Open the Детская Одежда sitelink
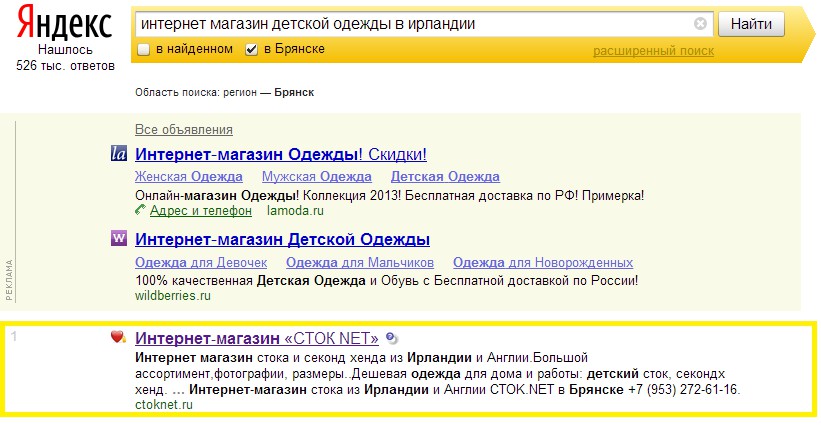 pos(445,177)
